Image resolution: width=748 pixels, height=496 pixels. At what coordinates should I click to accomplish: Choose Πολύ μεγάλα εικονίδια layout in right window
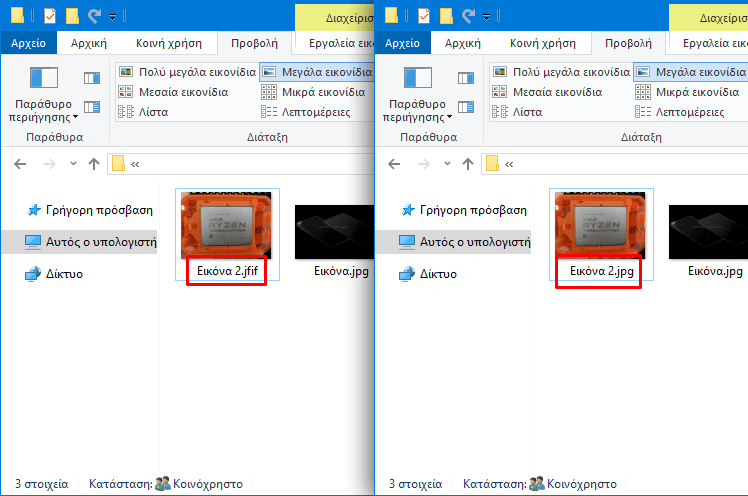coord(561,72)
